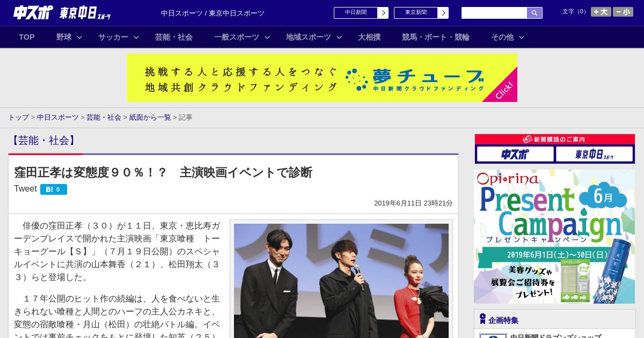Screen dimensions: 644x338
Task: Expand the 一般スポーツ dropdown chevron
Action: pos(267,38)
